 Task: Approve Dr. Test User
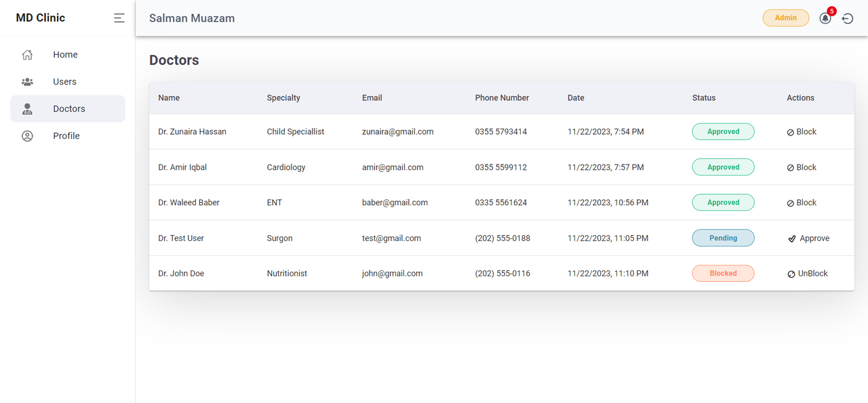point(808,238)
